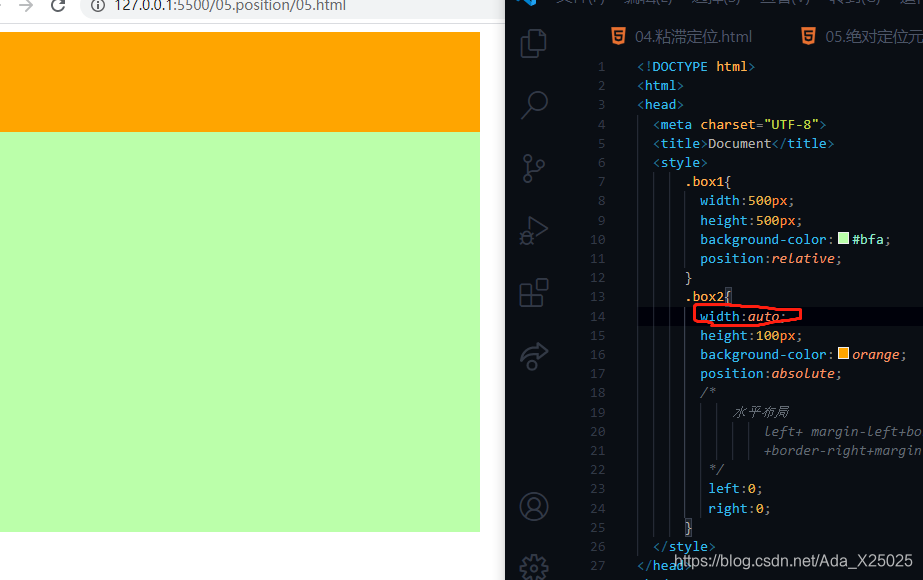Go forward in the browser
The image size is (923, 580).
coord(25,6)
